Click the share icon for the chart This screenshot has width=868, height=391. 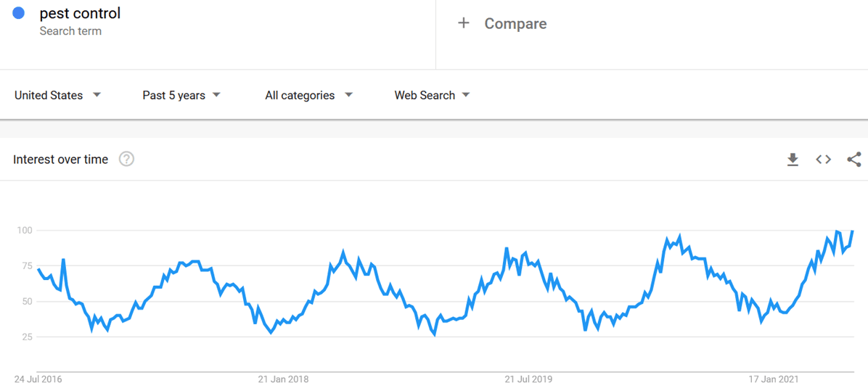pyautogui.click(x=853, y=160)
